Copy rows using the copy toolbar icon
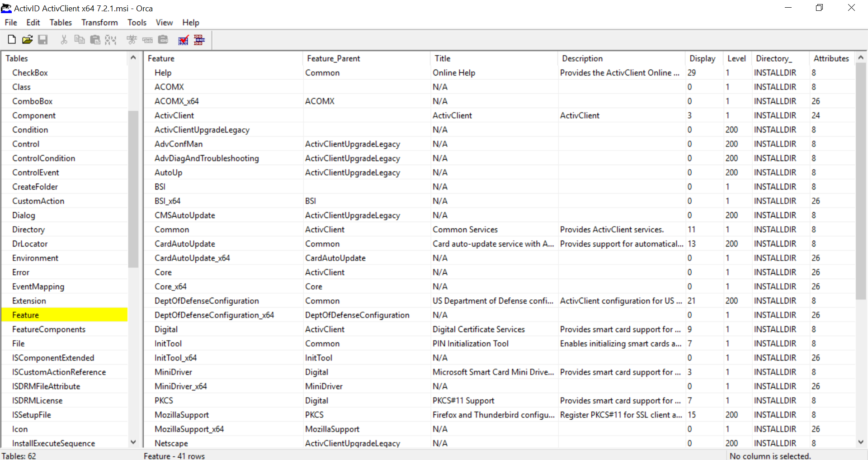The width and height of the screenshot is (868, 460). [x=80, y=40]
